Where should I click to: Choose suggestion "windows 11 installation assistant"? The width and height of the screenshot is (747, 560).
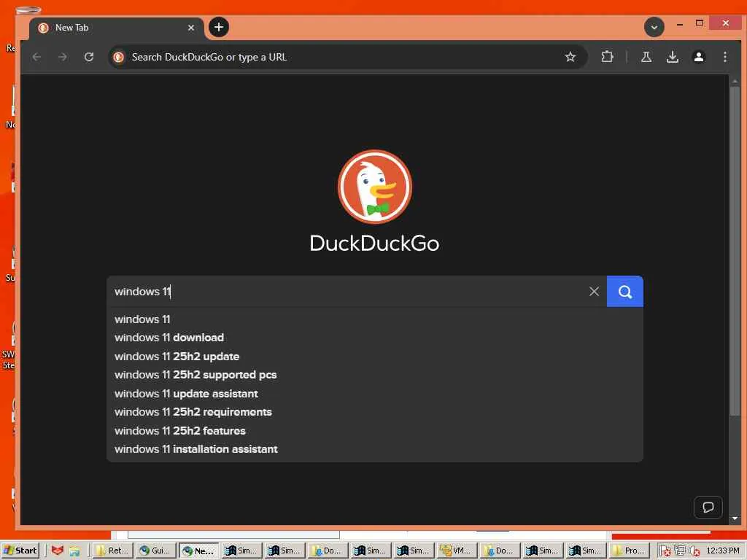click(375, 449)
